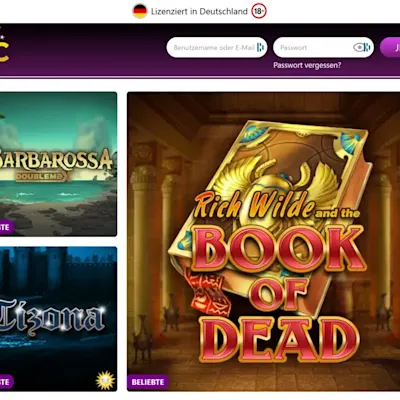Click the Merkur sun icon on Tizona

click(105, 380)
